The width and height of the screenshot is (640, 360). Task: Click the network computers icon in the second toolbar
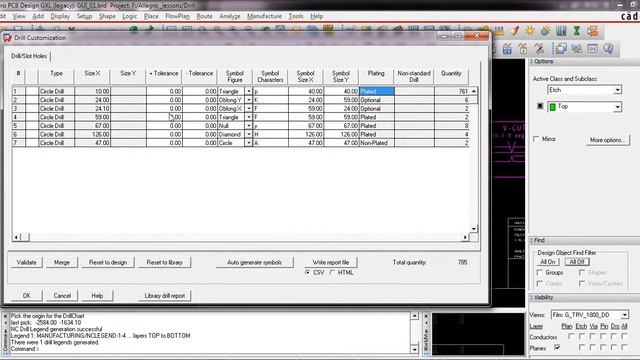[577, 49]
